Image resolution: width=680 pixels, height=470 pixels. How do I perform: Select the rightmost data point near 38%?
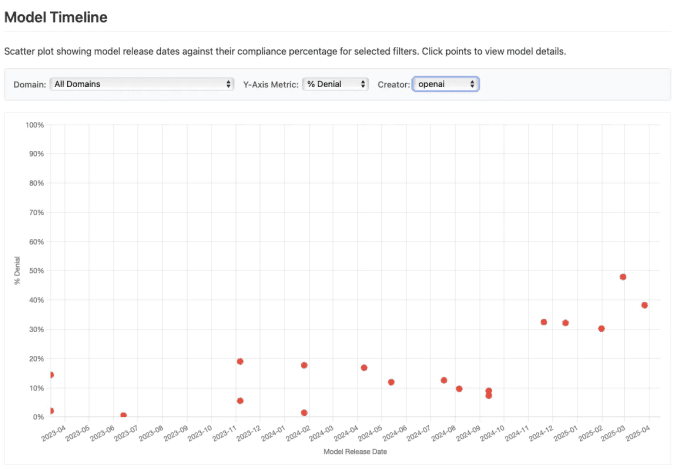click(645, 305)
